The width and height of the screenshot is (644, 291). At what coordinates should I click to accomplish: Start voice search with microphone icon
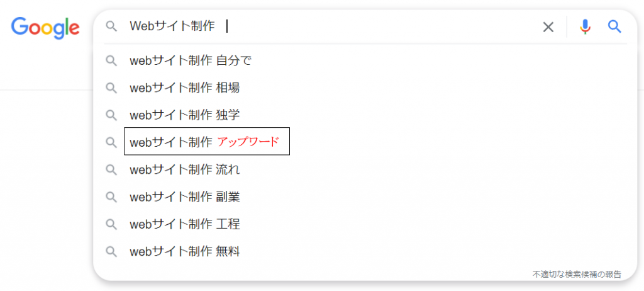(585, 26)
